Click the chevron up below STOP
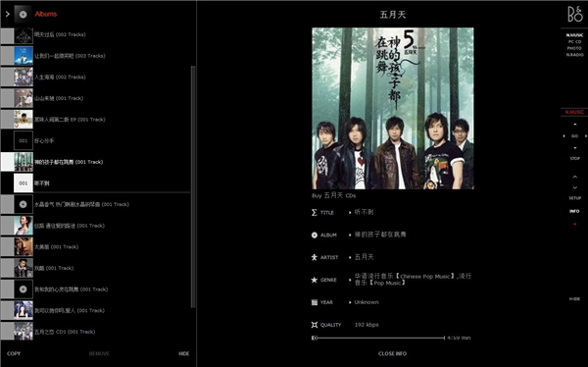Screen dimensions: 588x367 [575, 177]
